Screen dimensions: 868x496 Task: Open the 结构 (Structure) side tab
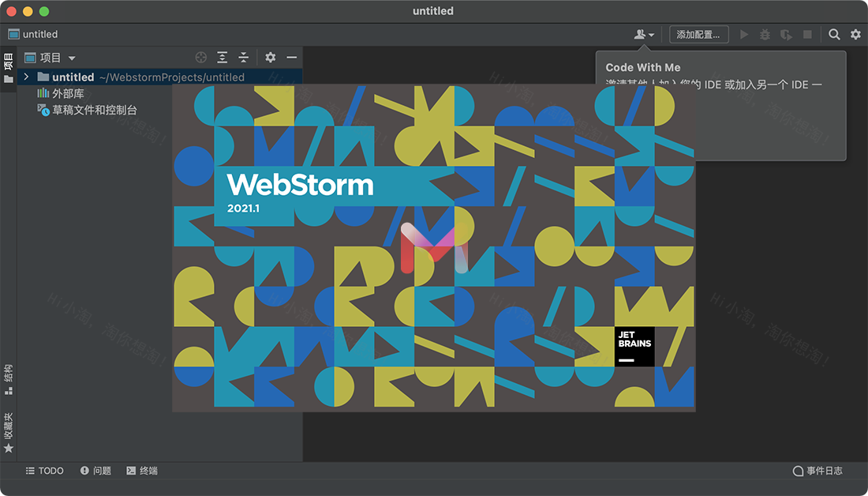click(x=9, y=380)
